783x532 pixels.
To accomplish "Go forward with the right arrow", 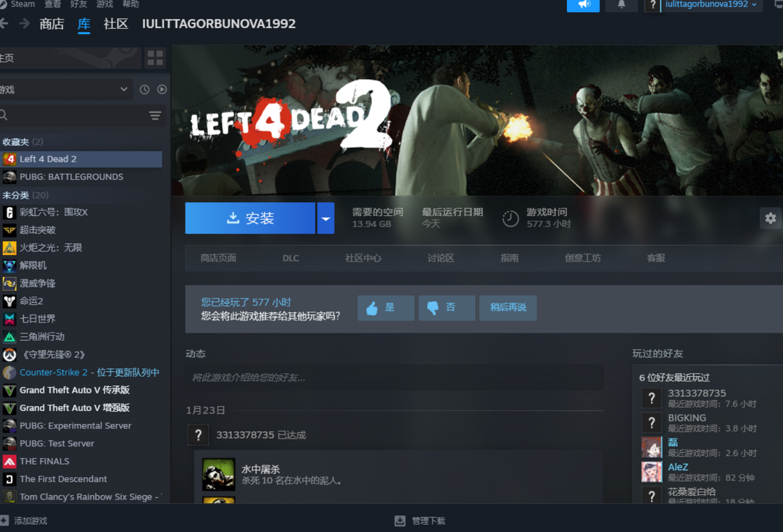I will (x=24, y=23).
